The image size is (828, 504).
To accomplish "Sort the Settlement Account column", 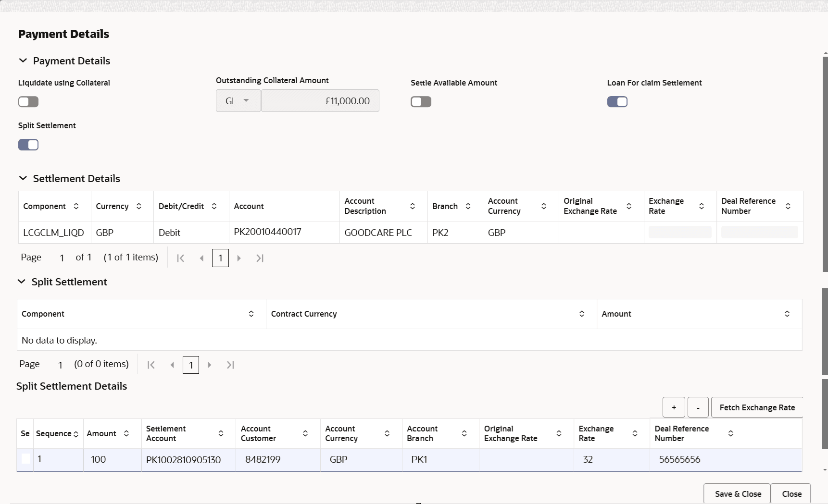I will coord(221,433).
